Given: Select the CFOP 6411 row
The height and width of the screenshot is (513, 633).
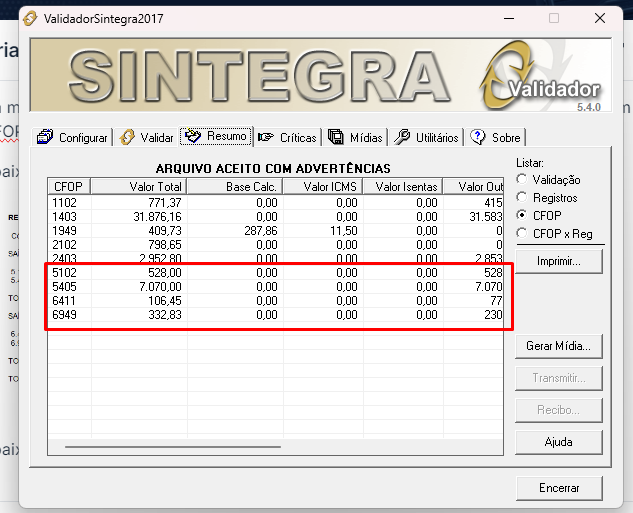Looking at the screenshot, I should click(x=275, y=301).
